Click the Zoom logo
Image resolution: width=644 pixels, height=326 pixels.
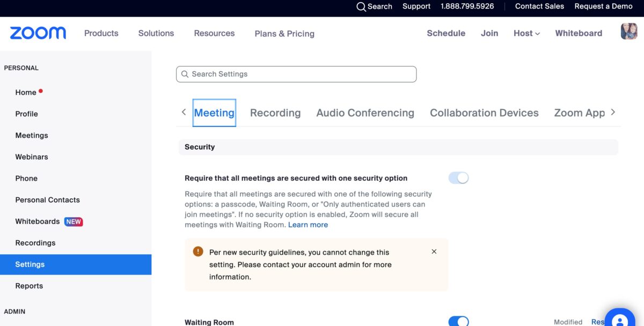38,33
